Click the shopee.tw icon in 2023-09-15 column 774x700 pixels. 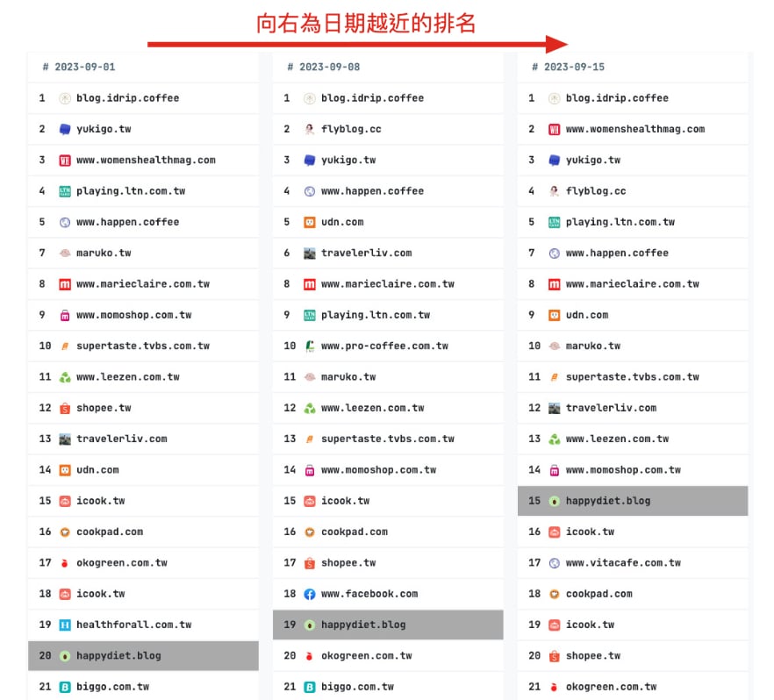coord(555,656)
